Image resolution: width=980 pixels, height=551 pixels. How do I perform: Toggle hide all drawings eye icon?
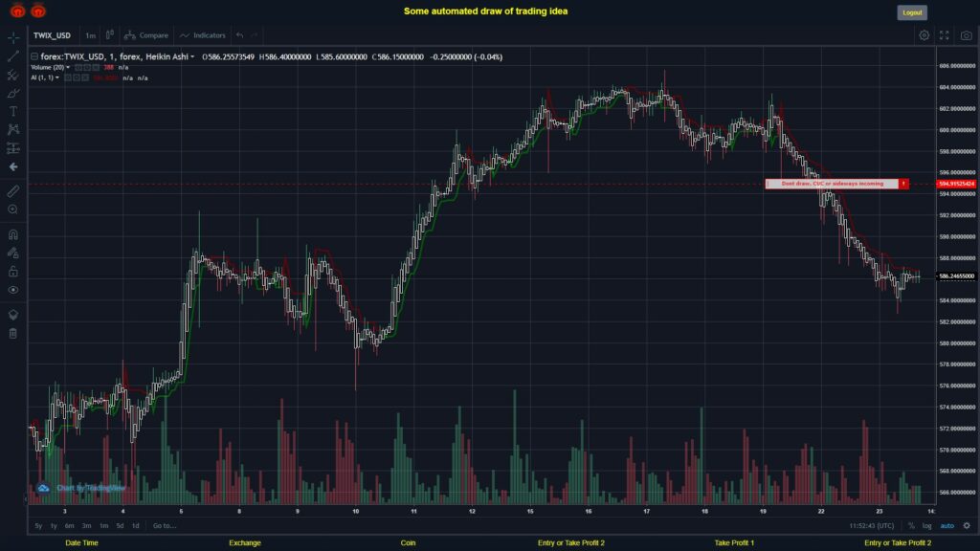13,290
